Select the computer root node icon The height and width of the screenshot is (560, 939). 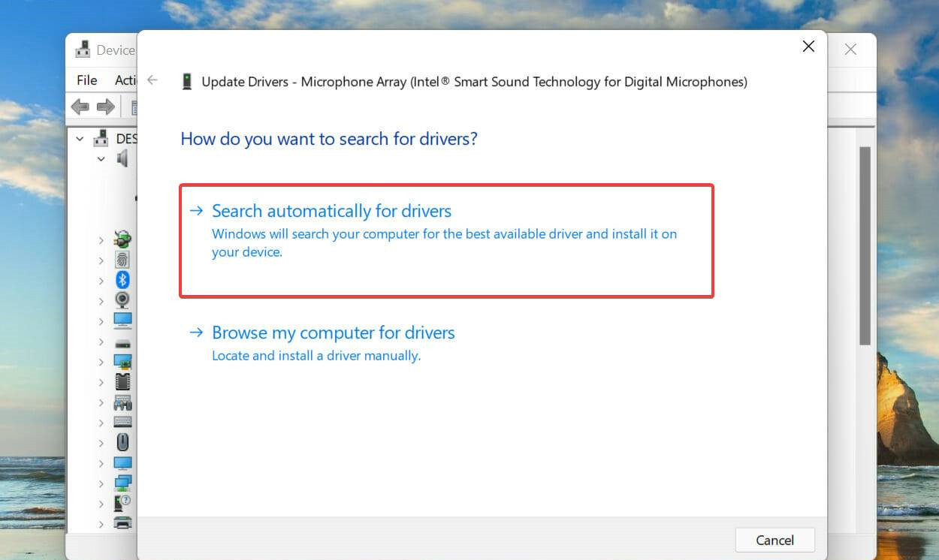click(x=101, y=139)
